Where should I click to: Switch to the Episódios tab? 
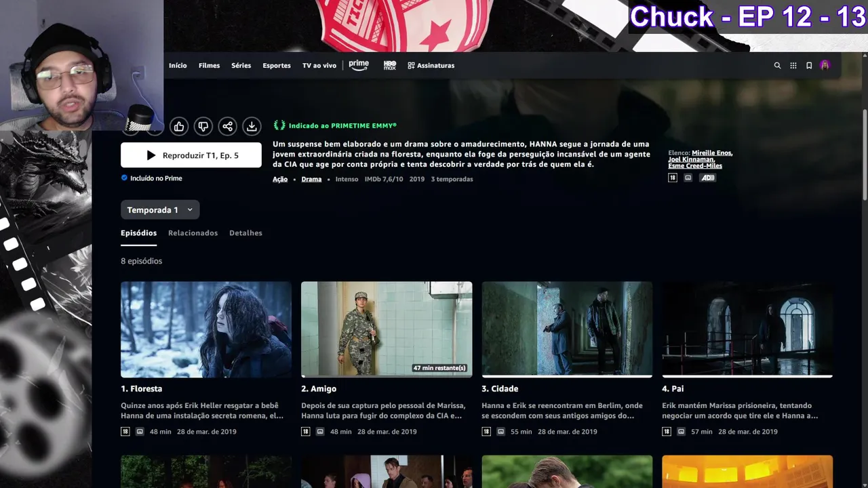click(138, 233)
